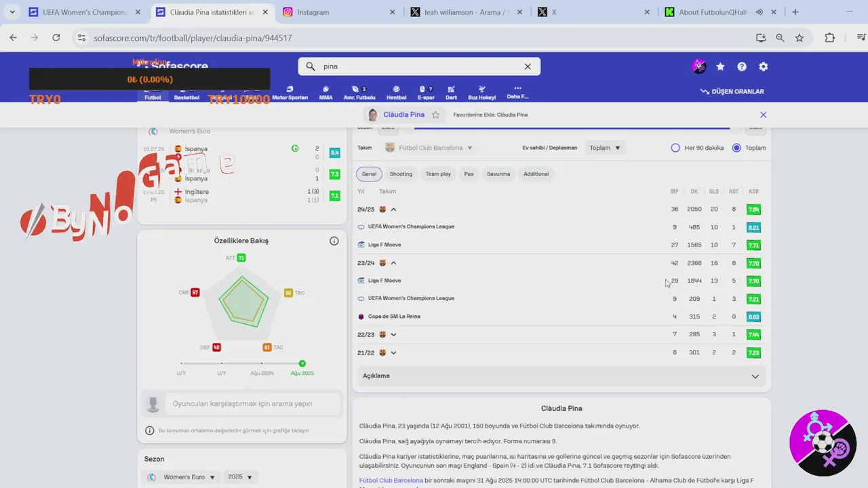
Task: Switch to the Instagram browser tab
Action: (x=337, y=12)
